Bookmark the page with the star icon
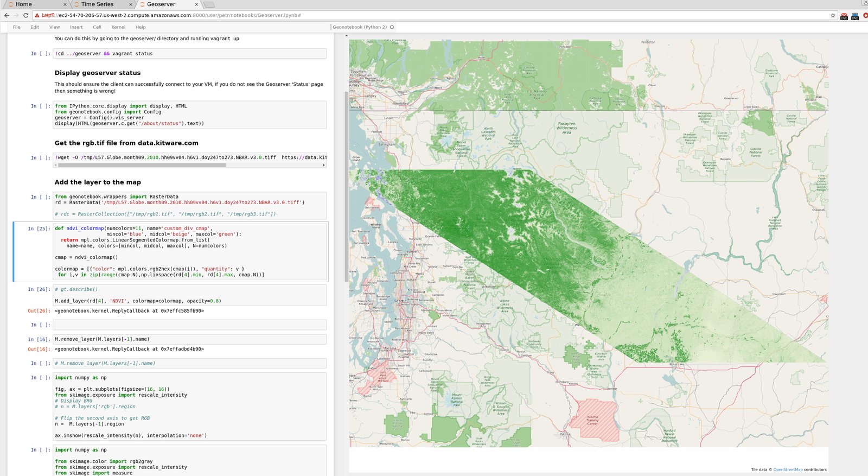The height and width of the screenshot is (476, 868). coord(833,15)
